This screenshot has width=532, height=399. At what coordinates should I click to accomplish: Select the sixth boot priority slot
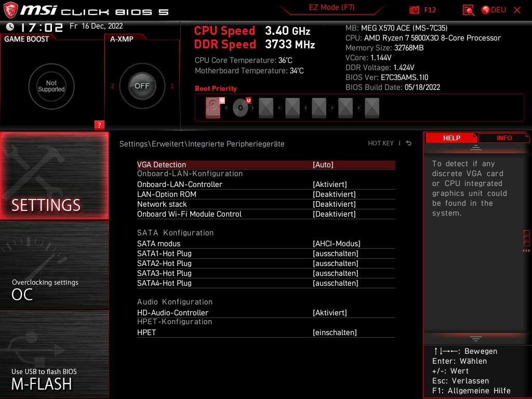tap(345, 108)
